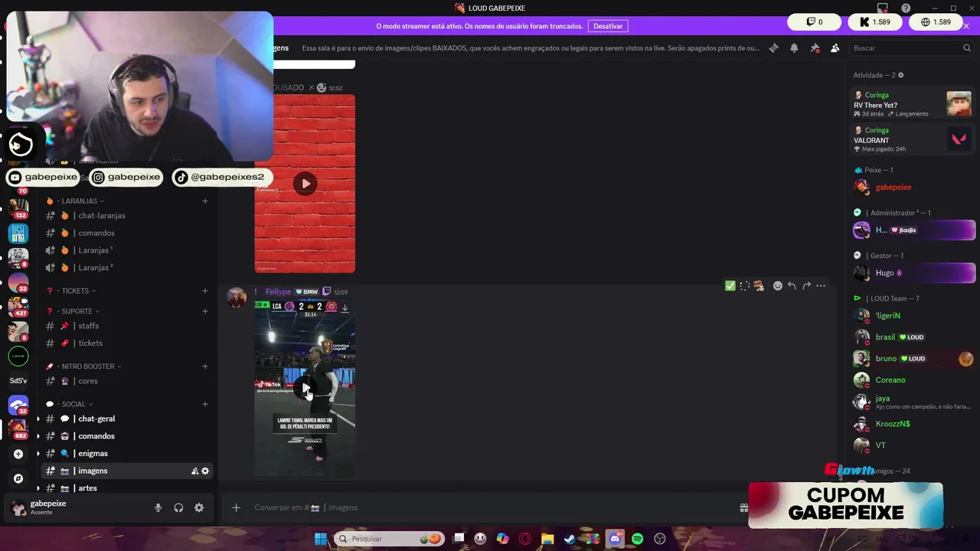This screenshot has width=980, height=551.
Task: Open the chat-laranjas channel
Action: click(127, 216)
